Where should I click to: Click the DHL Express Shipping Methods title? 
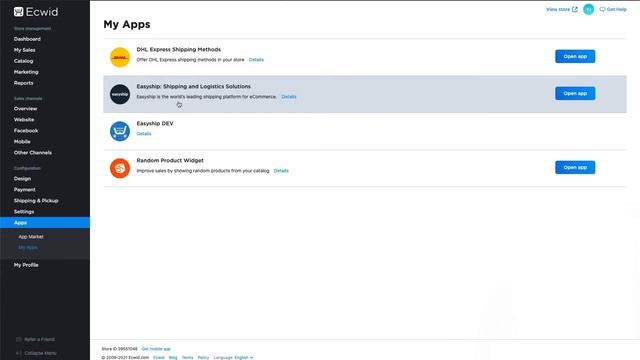(x=178, y=49)
